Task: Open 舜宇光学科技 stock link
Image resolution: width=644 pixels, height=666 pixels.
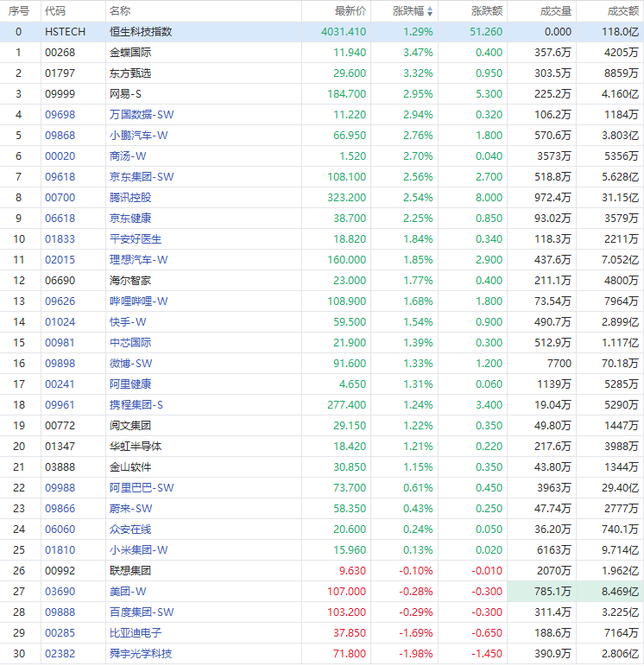Action: coord(141,654)
